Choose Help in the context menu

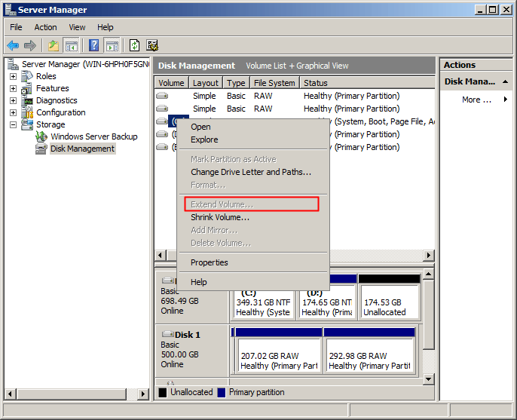pyautogui.click(x=253, y=282)
